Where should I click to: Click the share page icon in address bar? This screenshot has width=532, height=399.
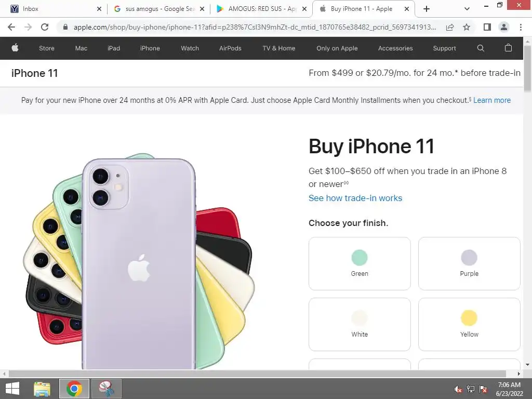450,27
